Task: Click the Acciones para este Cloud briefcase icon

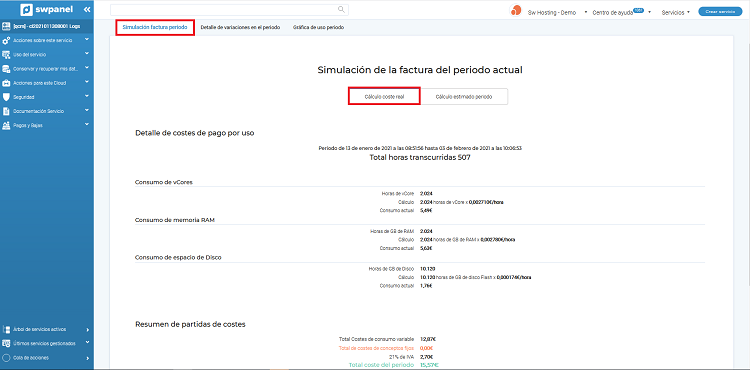Action: click(x=6, y=83)
